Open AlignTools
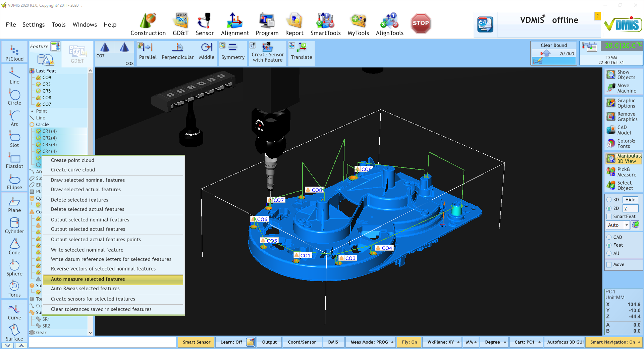Screen dimensions: 644x349 click(x=389, y=24)
